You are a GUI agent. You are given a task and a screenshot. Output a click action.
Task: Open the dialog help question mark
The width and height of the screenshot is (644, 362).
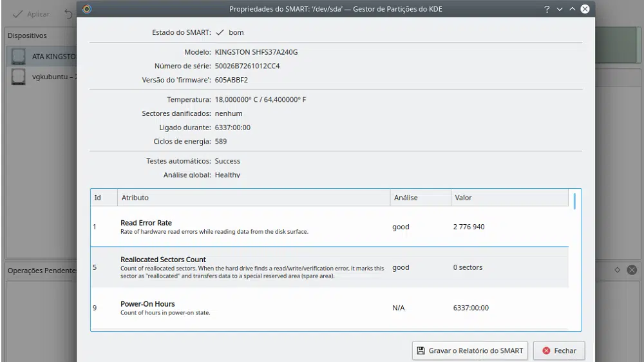click(x=547, y=9)
